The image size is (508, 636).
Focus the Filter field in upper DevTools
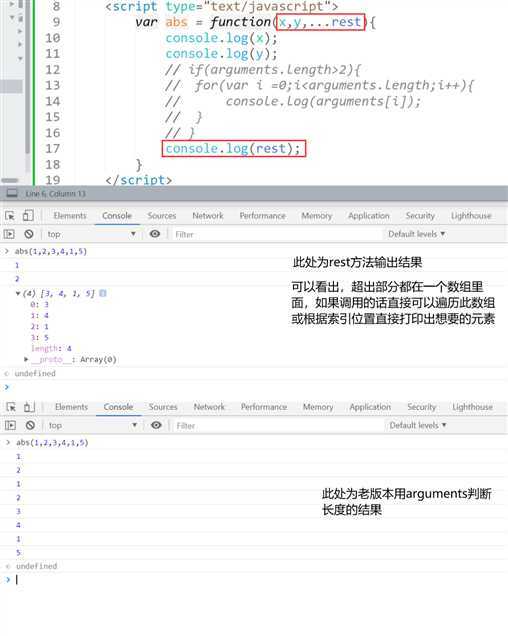tap(276, 234)
